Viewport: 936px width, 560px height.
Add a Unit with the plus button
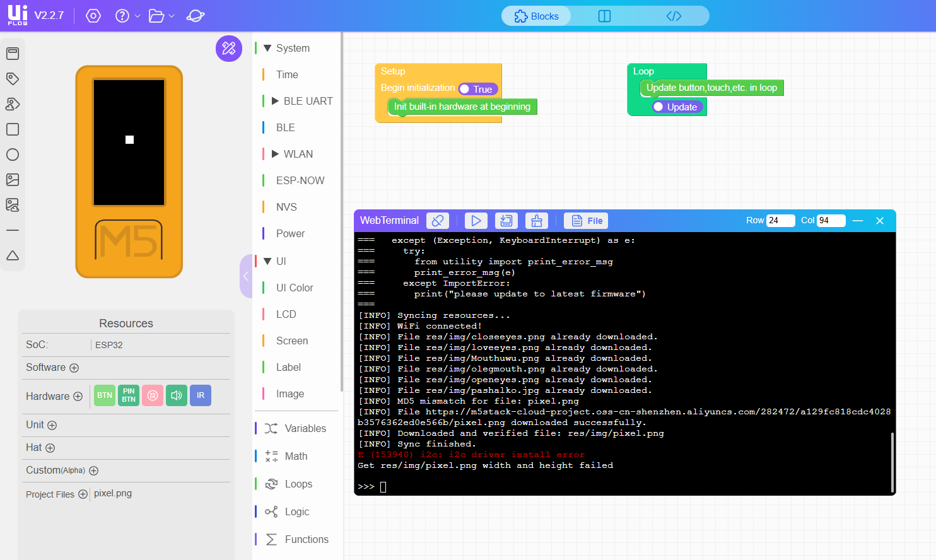[x=52, y=425]
